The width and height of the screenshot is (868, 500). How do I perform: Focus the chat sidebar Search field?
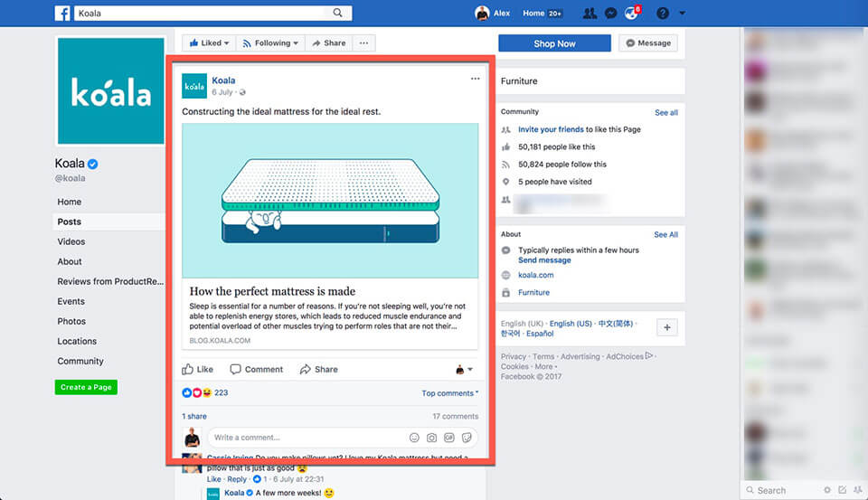point(780,491)
